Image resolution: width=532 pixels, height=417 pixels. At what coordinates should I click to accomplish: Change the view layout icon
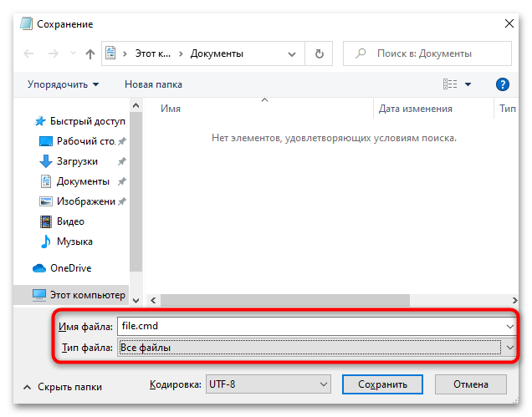coord(450,84)
